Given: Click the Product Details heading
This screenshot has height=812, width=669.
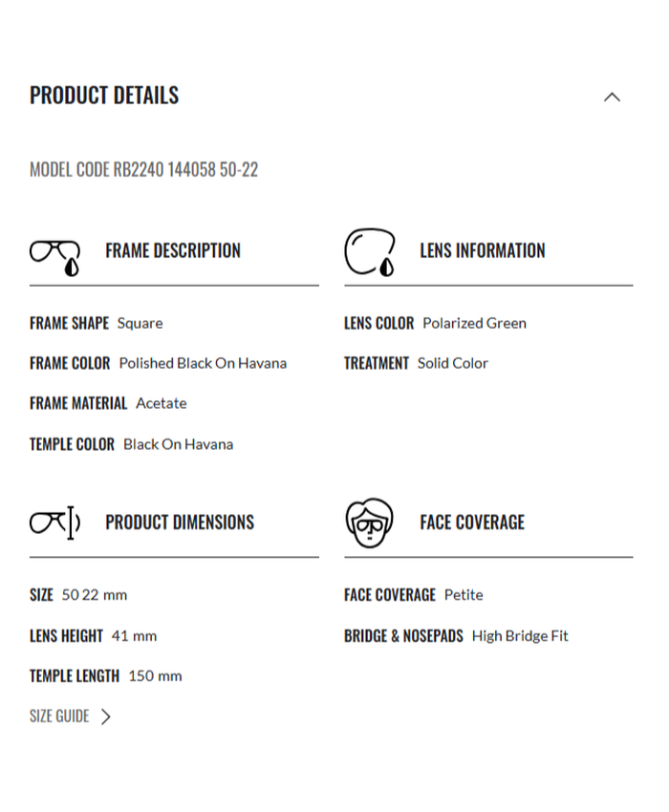Looking at the screenshot, I should (104, 96).
